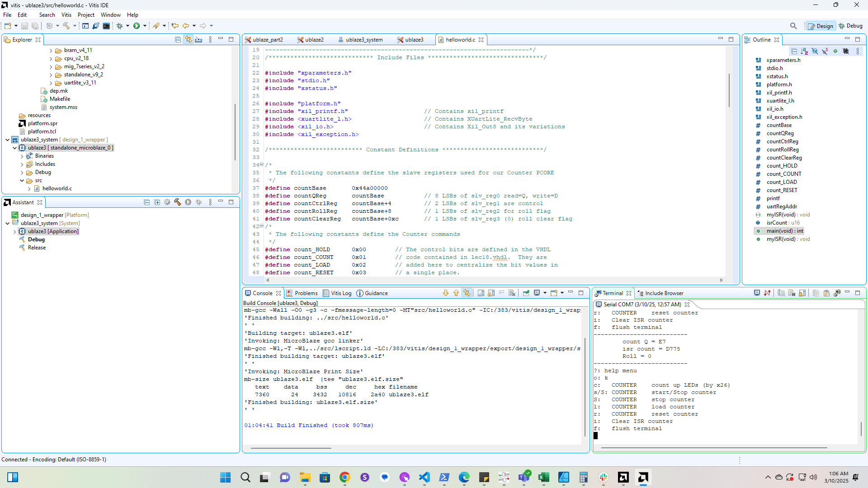The image size is (868, 488).
Task: Open the Project menu
Action: click(86, 15)
